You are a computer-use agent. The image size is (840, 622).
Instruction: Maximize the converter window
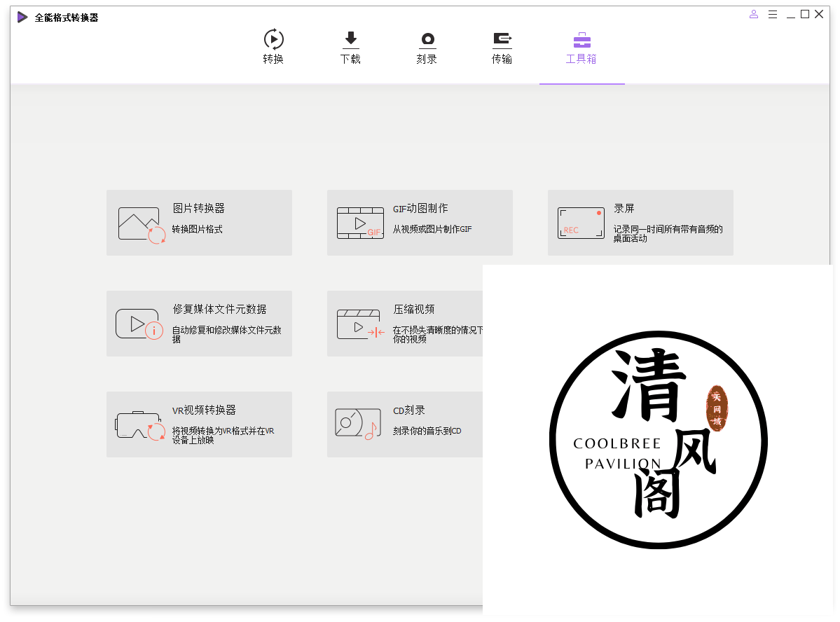pos(805,15)
